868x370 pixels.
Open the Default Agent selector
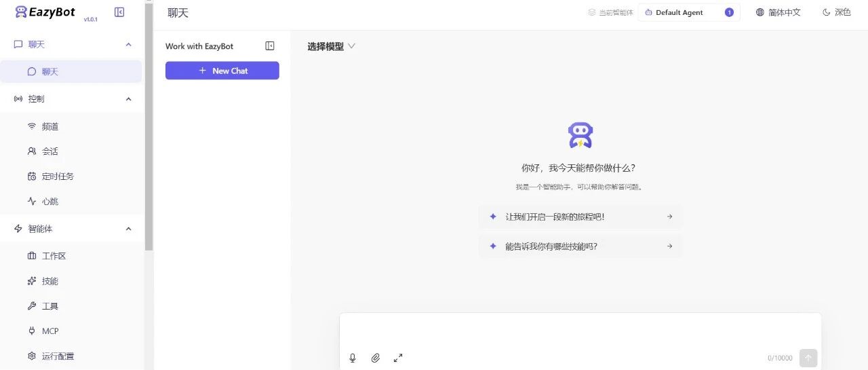click(689, 12)
